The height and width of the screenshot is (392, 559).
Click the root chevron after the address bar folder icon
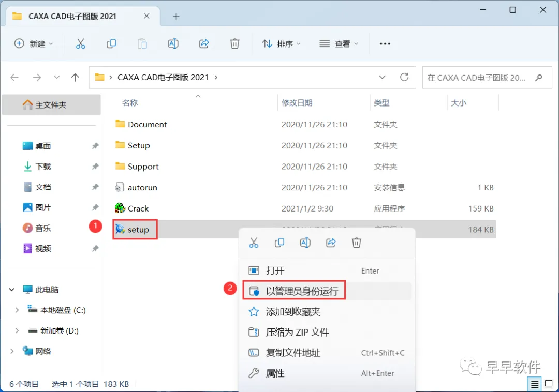pyautogui.click(x=111, y=77)
